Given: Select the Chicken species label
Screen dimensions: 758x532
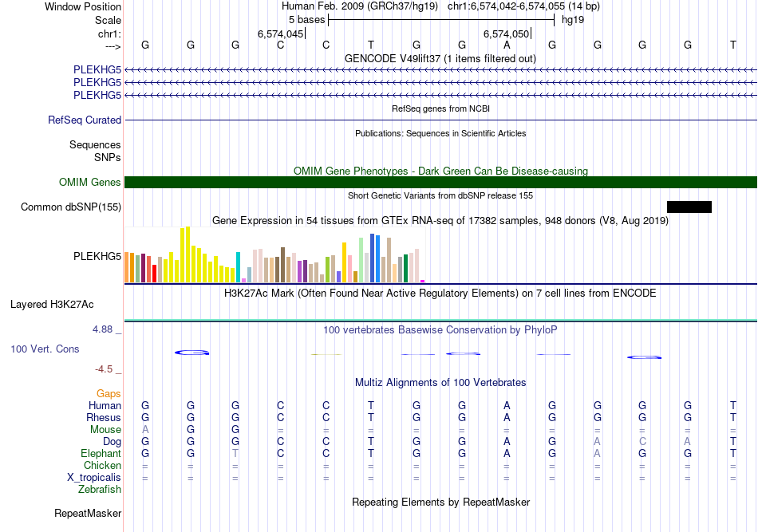Looking at the screenshot, I should click(x=102, y=465).
